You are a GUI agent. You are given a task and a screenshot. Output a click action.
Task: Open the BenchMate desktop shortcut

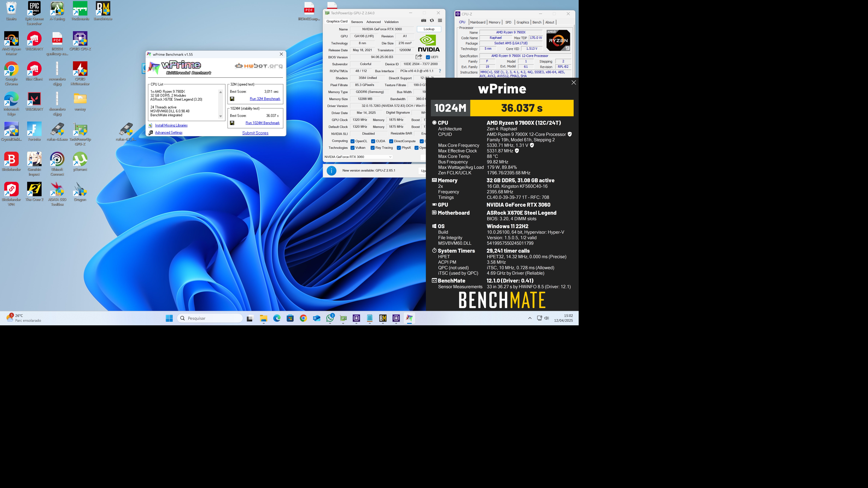tap(103, 11)
